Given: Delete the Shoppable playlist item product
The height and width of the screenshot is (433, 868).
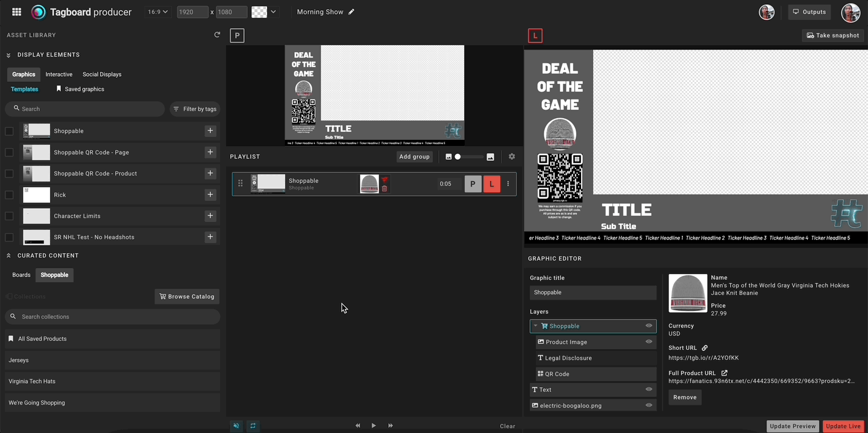Looking at the screenshot, I should (x=384, y=189).
